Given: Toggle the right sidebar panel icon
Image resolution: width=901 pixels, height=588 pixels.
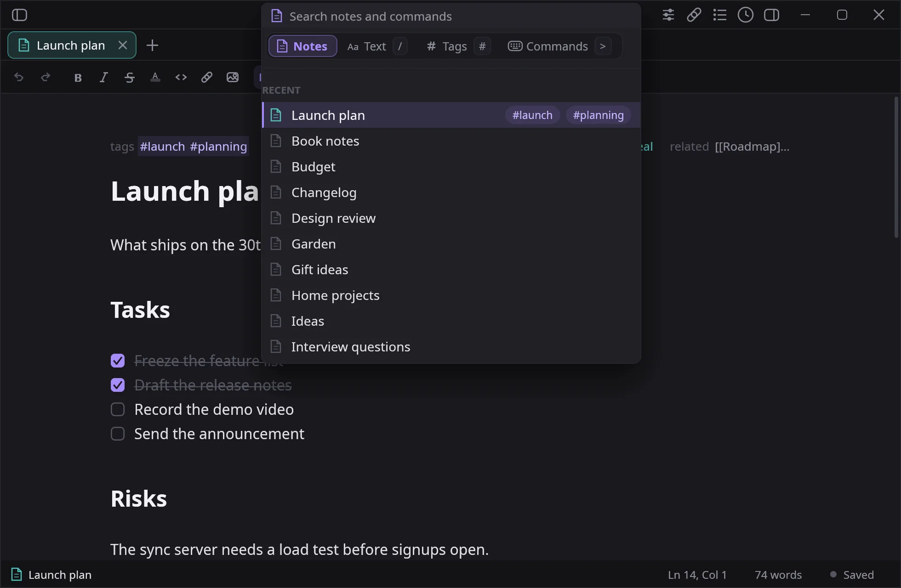Looking at the screenshot, I should pos(771,15).
